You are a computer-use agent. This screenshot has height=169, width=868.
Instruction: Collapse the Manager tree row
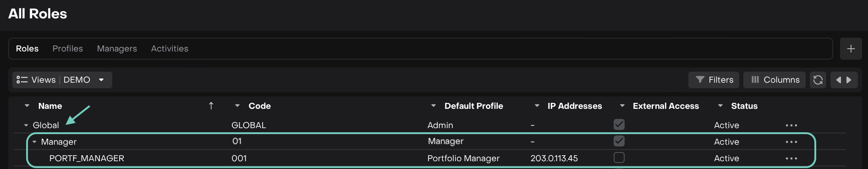coord(34,142)
